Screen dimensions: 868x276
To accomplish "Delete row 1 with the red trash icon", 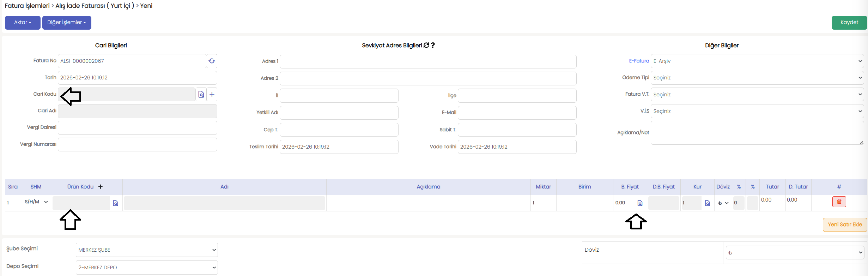I will (x=839, y=202).
